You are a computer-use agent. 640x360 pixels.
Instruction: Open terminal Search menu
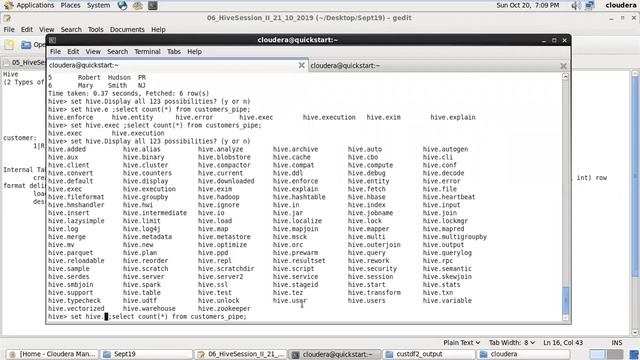(x=118, y=51)
